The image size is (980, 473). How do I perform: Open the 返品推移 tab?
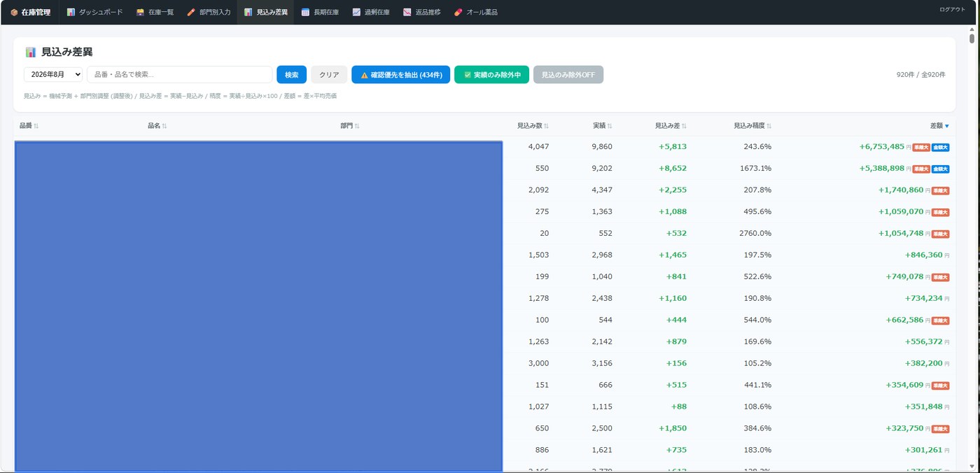(x=422, y=13)
